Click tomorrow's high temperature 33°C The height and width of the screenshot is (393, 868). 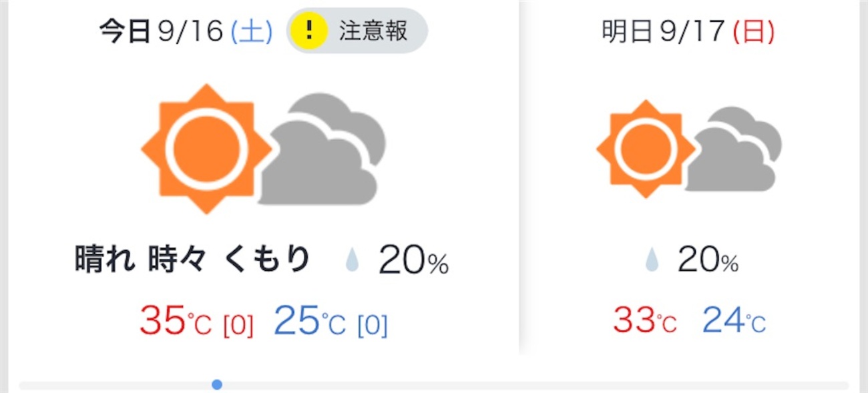(644, 321)
